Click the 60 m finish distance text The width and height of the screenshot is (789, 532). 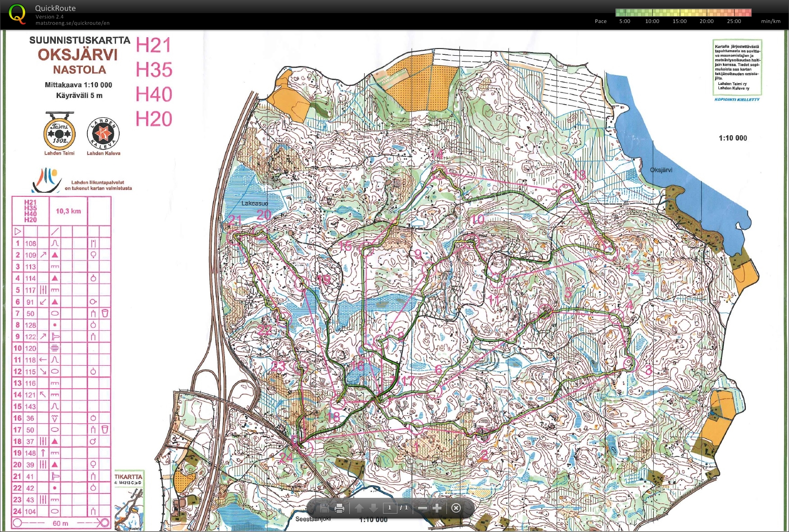[60, 523]
